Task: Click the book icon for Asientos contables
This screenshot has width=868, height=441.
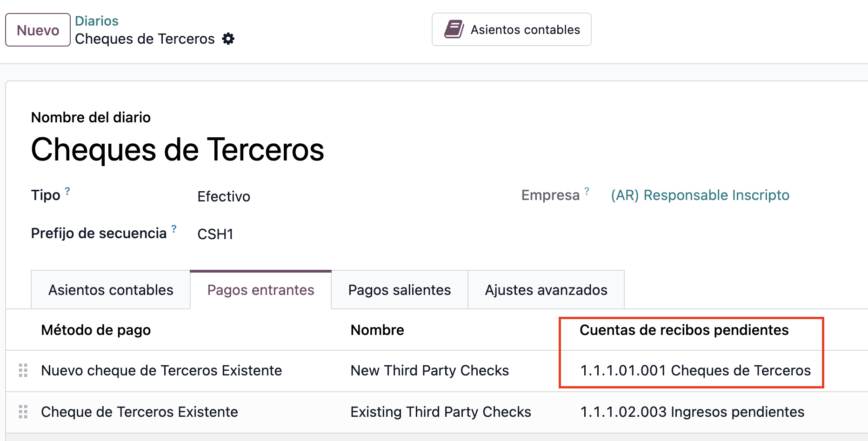Action: 454,29
